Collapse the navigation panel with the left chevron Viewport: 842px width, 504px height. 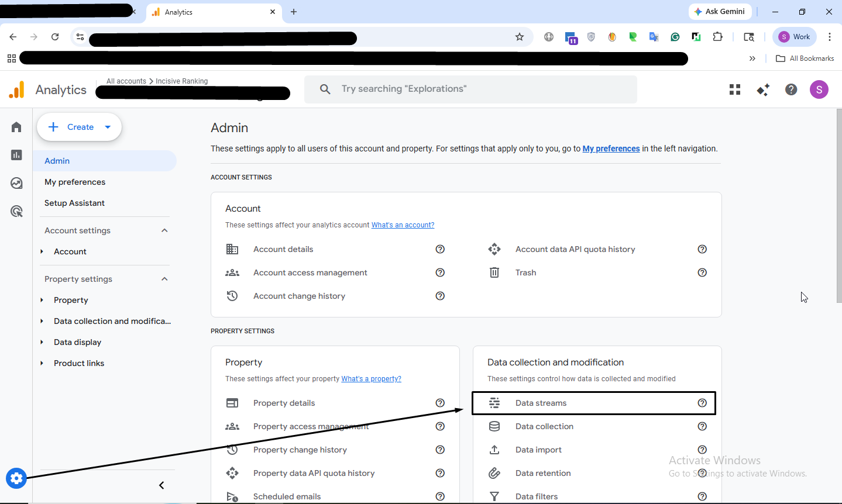161,485
